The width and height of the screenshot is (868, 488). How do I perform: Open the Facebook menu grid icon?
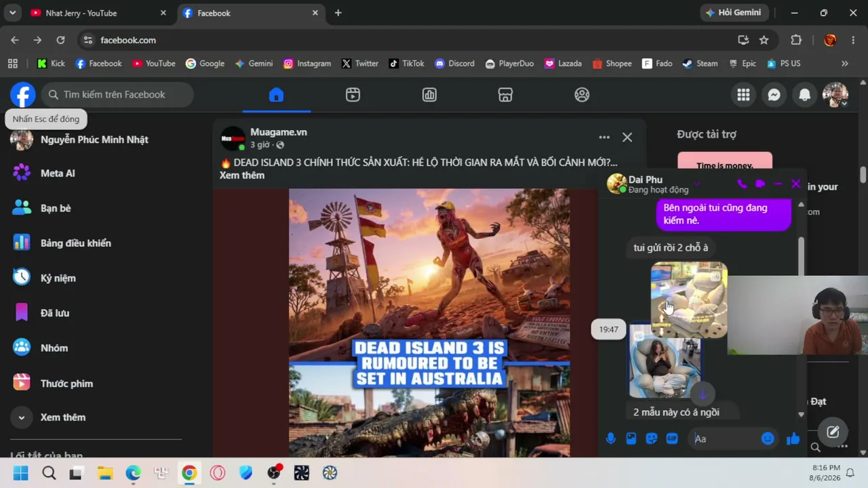point(743,95)
